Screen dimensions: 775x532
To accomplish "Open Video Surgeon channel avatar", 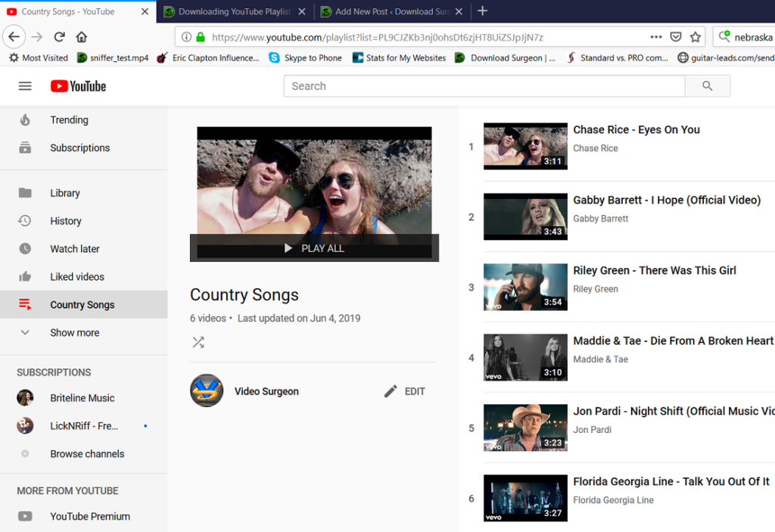I will 207,390.
